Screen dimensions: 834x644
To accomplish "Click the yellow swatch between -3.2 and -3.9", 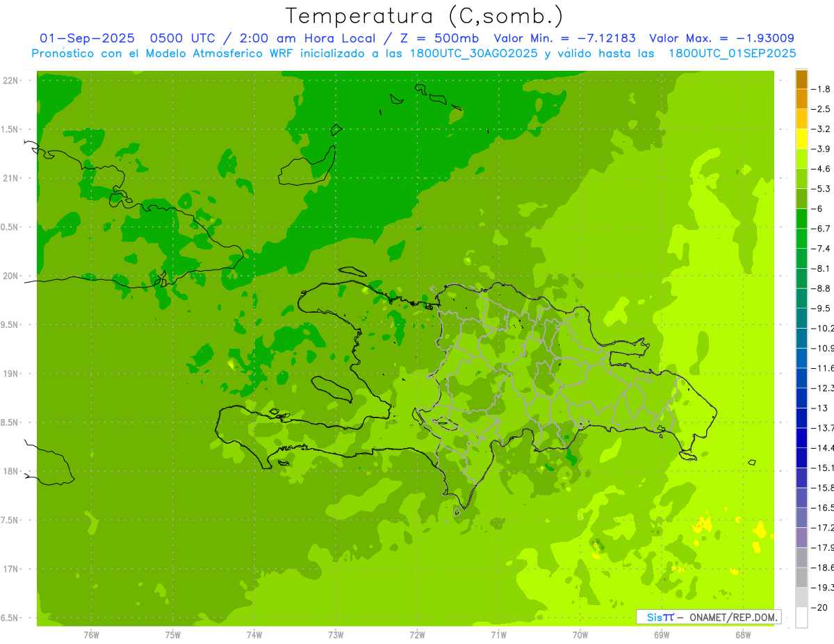I will [x=801, y=139].
